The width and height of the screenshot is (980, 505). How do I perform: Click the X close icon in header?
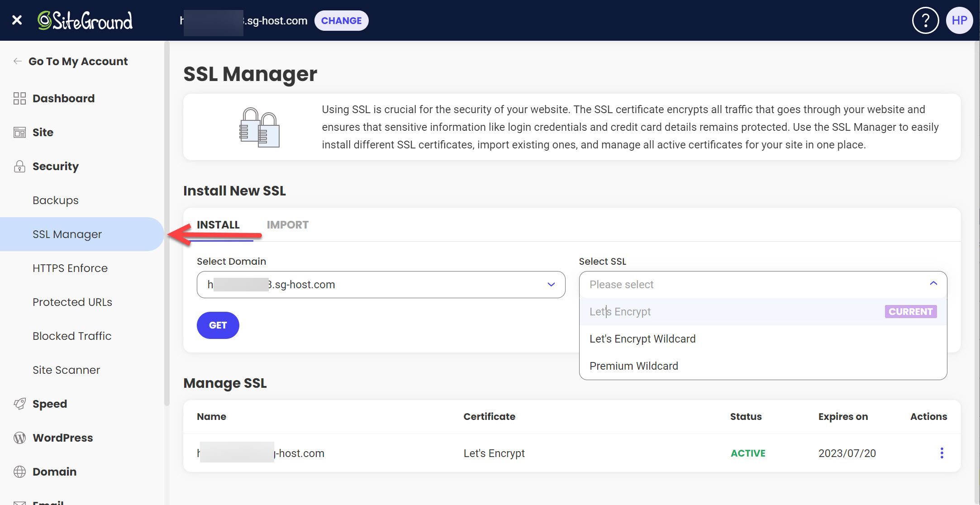coord(17,20)
